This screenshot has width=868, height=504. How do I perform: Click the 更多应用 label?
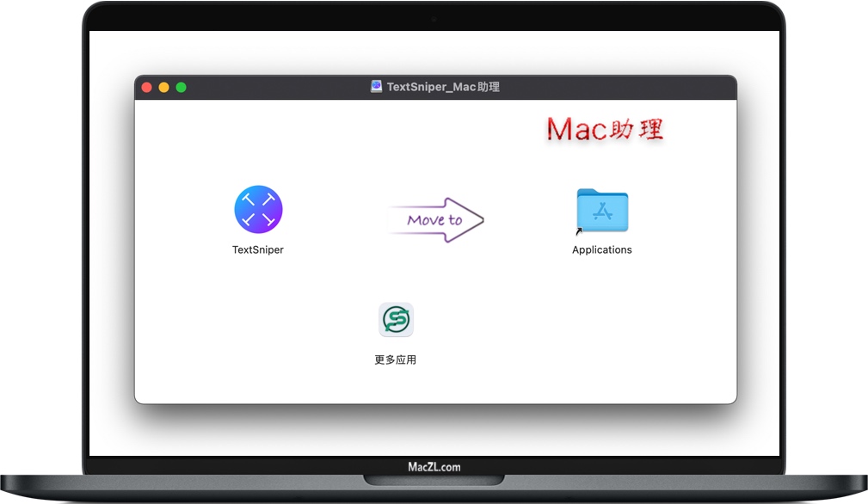pos(395,360)
